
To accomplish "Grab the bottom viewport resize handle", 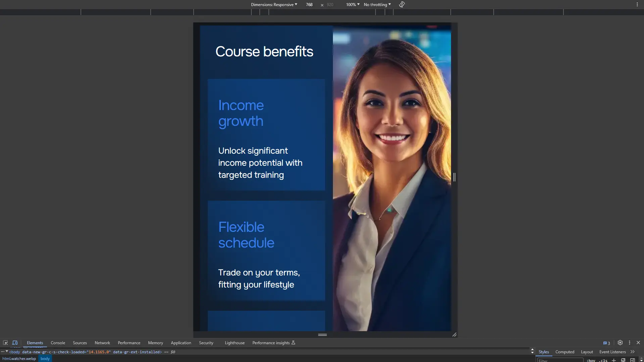I will click(322, 334).
